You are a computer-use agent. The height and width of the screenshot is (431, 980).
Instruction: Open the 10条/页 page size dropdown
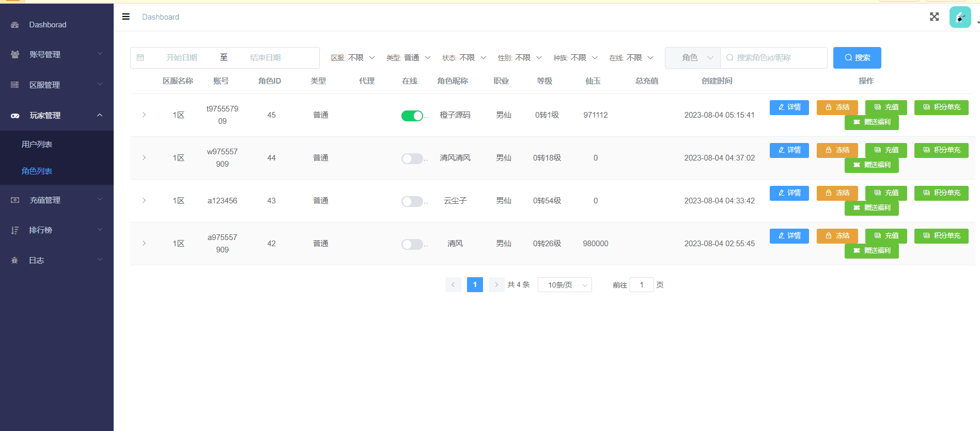(564, 285)
